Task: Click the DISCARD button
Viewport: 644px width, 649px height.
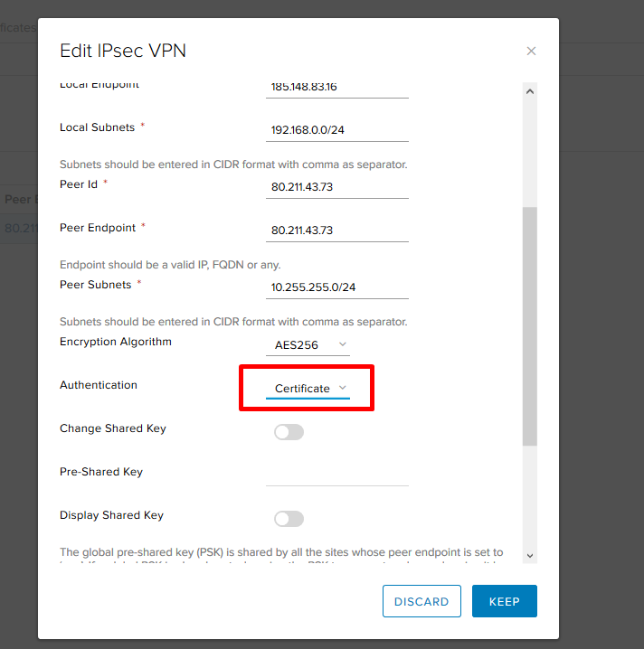Action: 421,601
